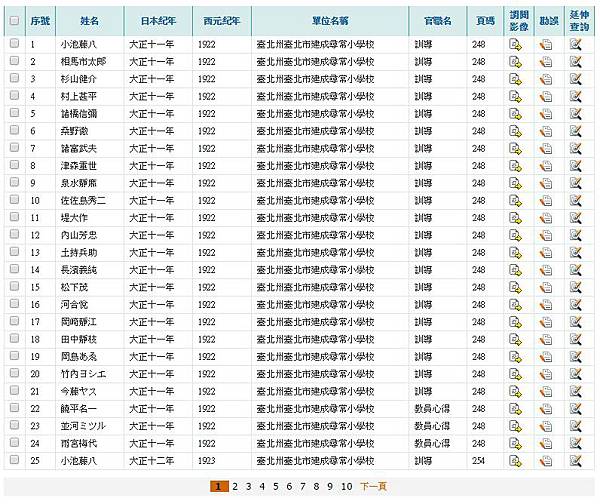Image resolution: width=600 pixels, height=504 pixels.
Task: Select the checkbox for row 11
Action: point(14,217)
